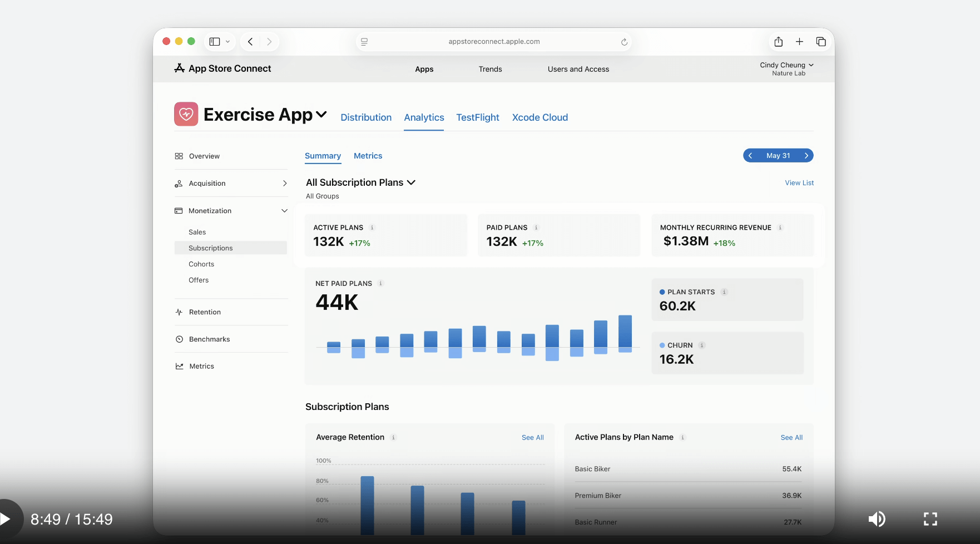Select the Churn 16.2K card
980x544 pixels.
[x=727, y=353]
